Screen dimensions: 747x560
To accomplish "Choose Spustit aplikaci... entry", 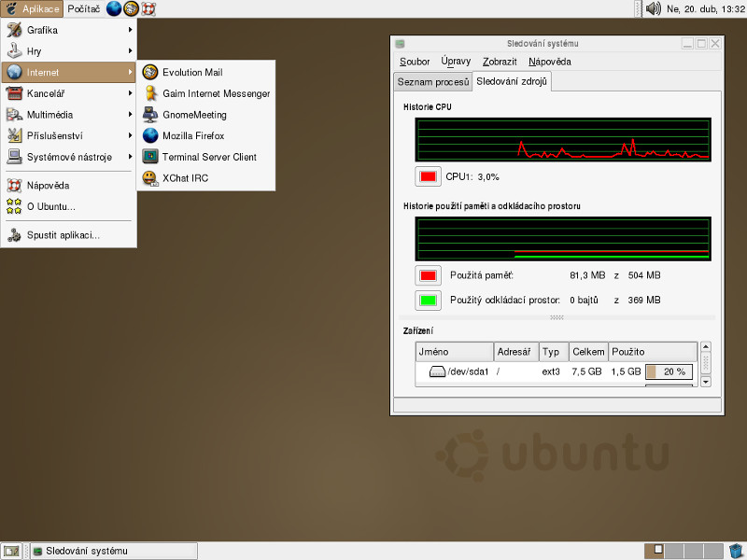I will tap(69, 235).
